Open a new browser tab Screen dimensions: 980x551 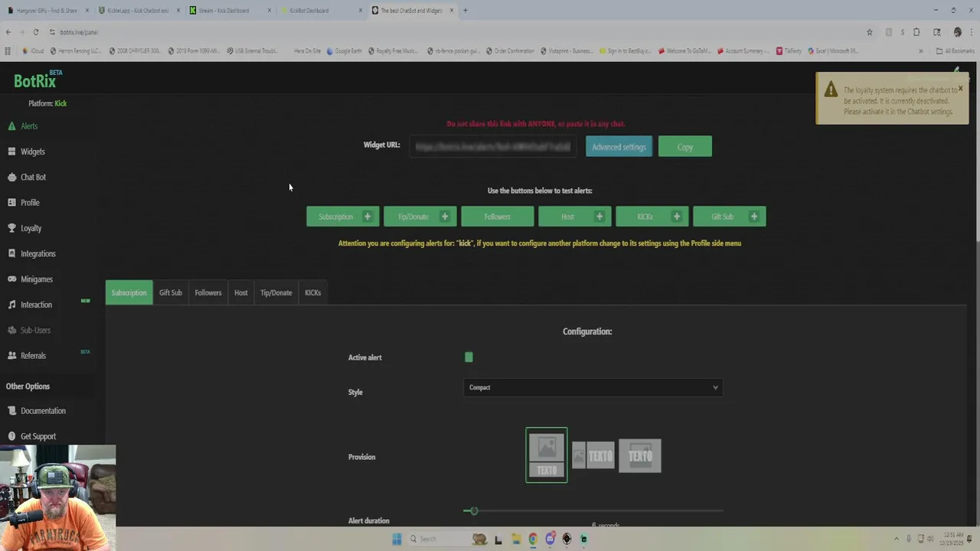(x=465, y=11)
